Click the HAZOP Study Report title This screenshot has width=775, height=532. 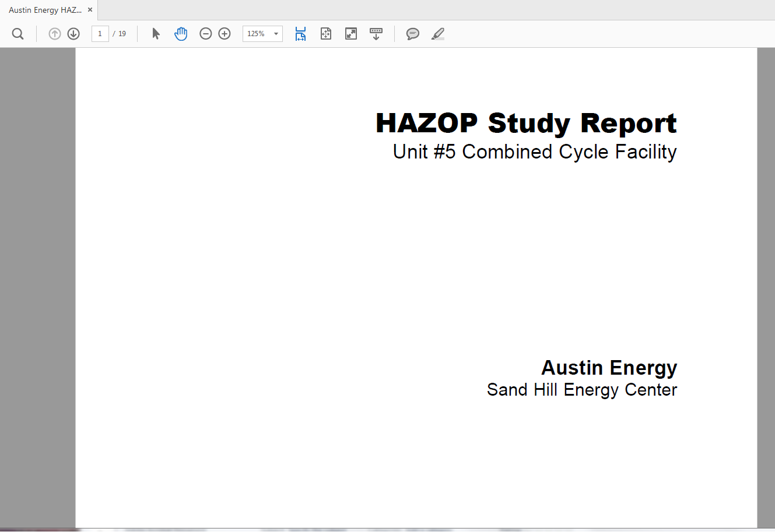[526, 124]
